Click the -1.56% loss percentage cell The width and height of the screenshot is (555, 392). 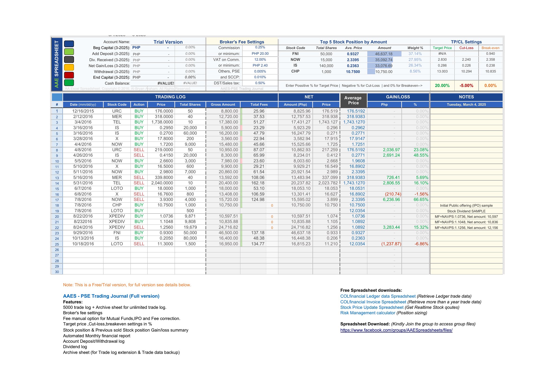click(x=415, y=194)
